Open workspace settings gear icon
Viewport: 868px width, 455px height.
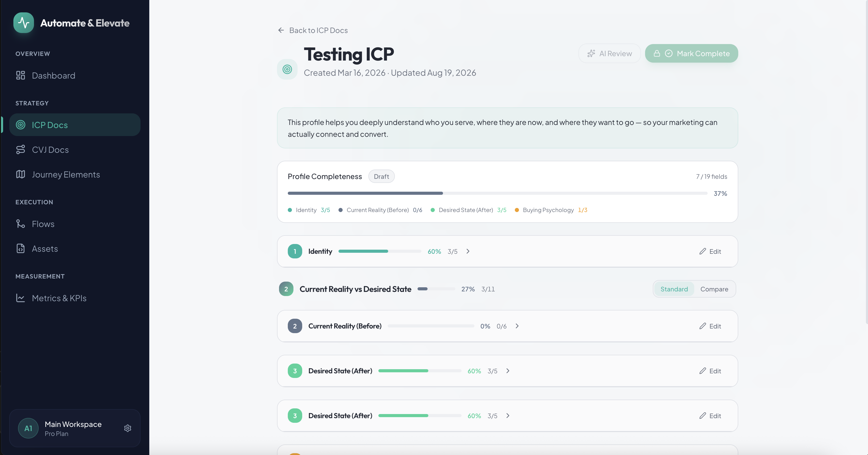[x=128, y=428]
